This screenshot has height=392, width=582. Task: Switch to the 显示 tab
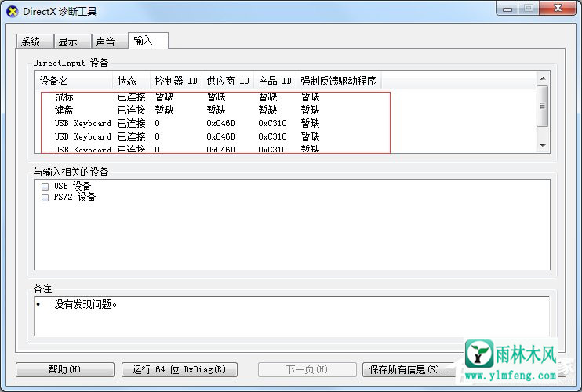[73, 42]
